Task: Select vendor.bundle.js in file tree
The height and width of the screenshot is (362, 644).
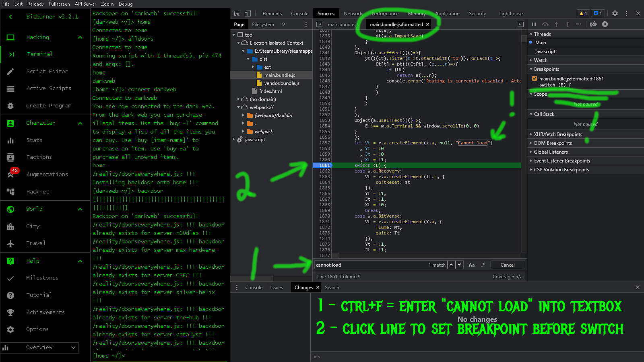Action: 282,83
